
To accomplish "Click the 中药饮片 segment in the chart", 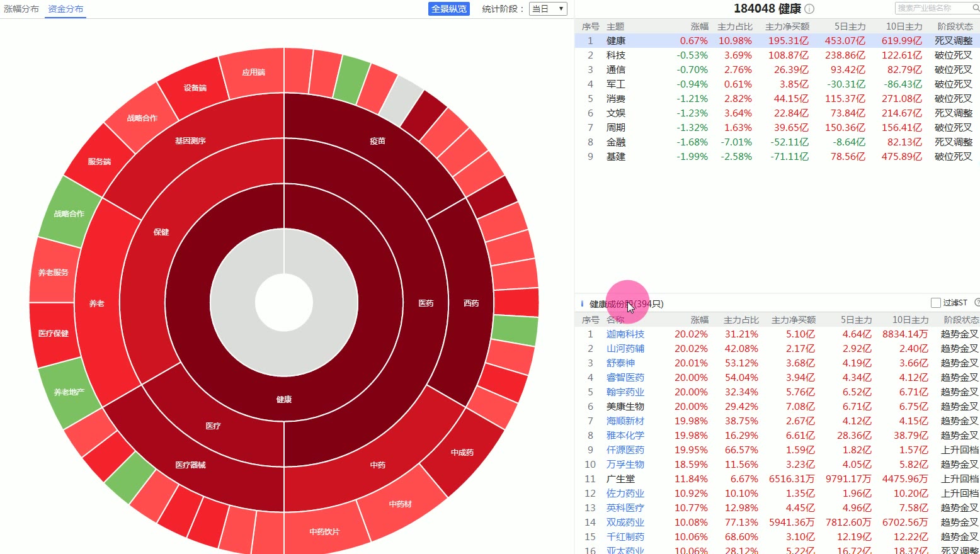I will click(324, 531).
